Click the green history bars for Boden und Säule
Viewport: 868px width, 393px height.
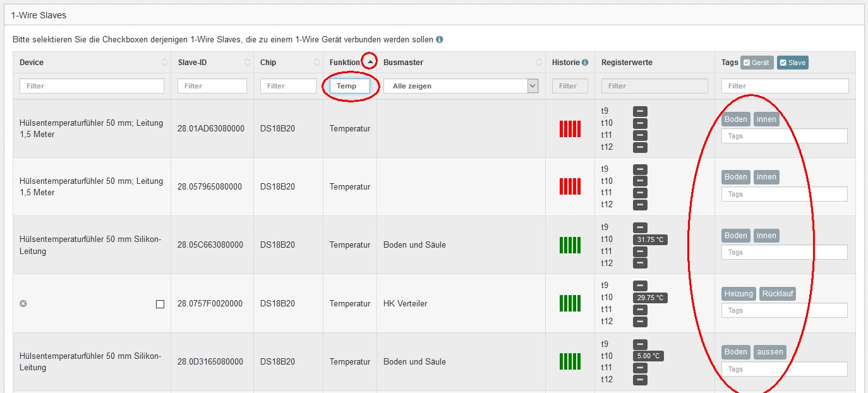point(570,245)
